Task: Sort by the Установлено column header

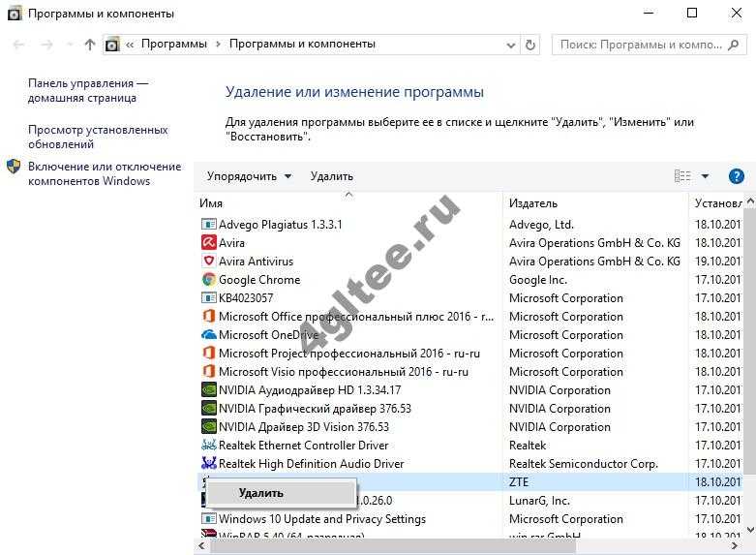Action: 717,203
